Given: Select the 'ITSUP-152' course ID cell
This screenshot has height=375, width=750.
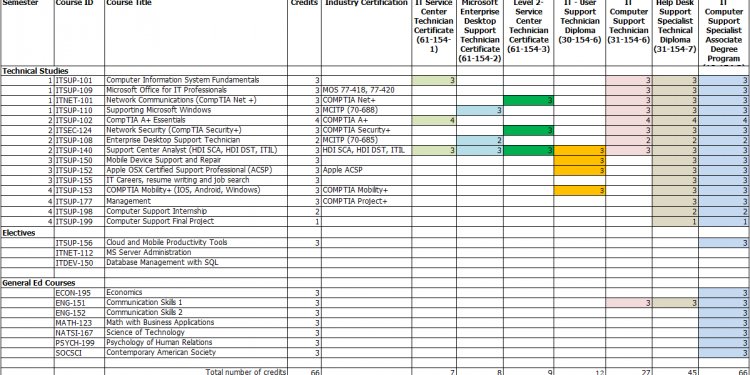Looking at the screenshot, I should (x=79, y=171).
